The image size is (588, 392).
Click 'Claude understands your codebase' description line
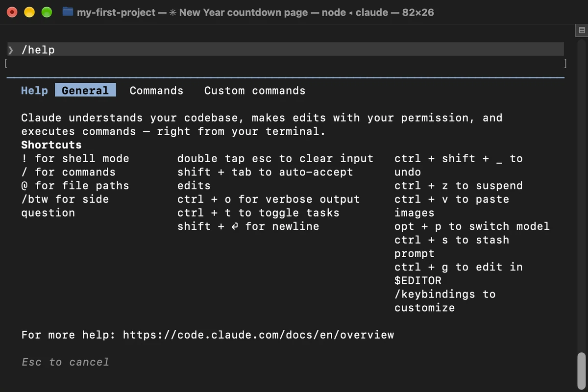(x=262, y=118)
